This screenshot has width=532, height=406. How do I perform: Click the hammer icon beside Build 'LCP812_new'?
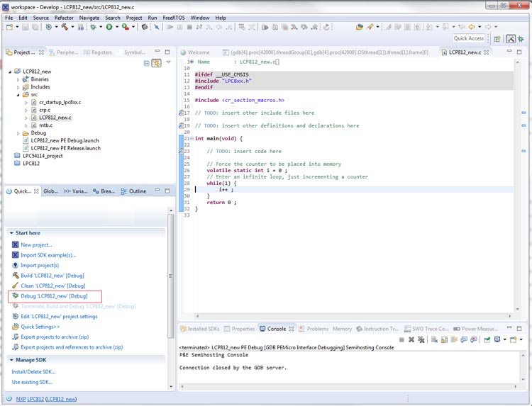tap(15, 275)
